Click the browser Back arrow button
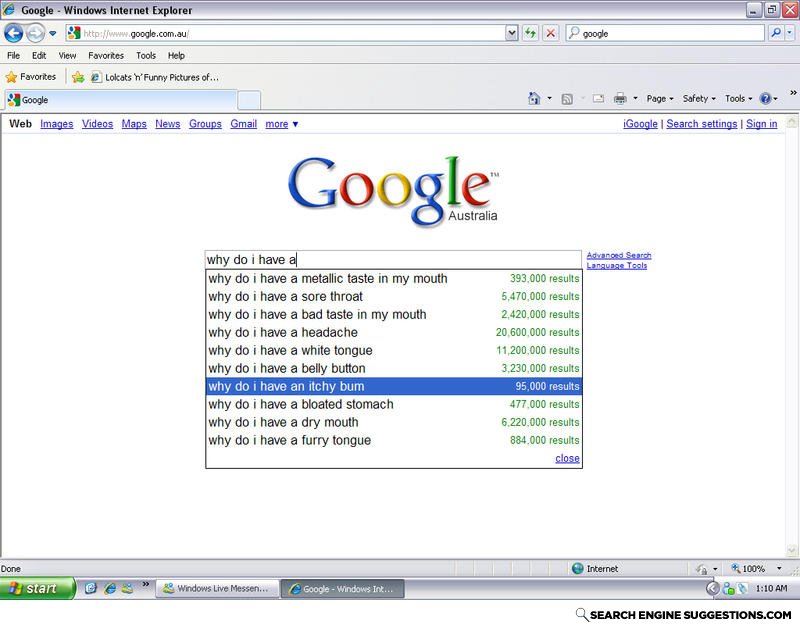Image resolution: width=800 pixels, height=626 pixels. pos(13,34)
